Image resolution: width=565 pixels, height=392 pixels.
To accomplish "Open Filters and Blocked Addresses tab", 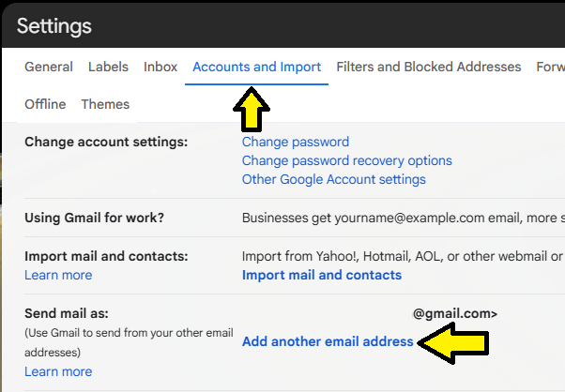I will (x=428, y=68).
